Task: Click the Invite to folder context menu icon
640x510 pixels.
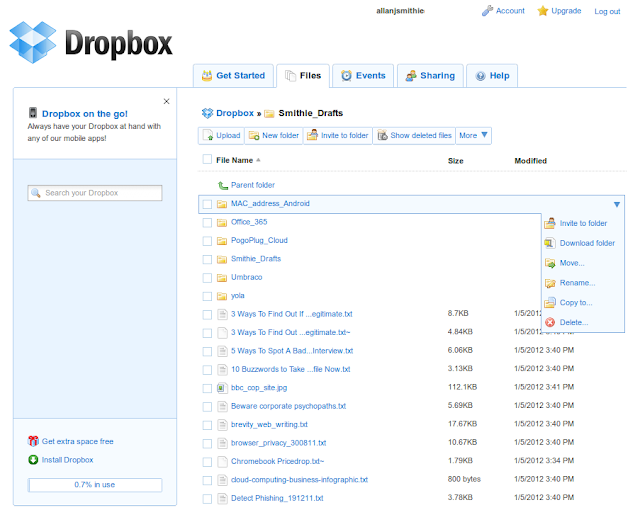Action: click(550, 223)
